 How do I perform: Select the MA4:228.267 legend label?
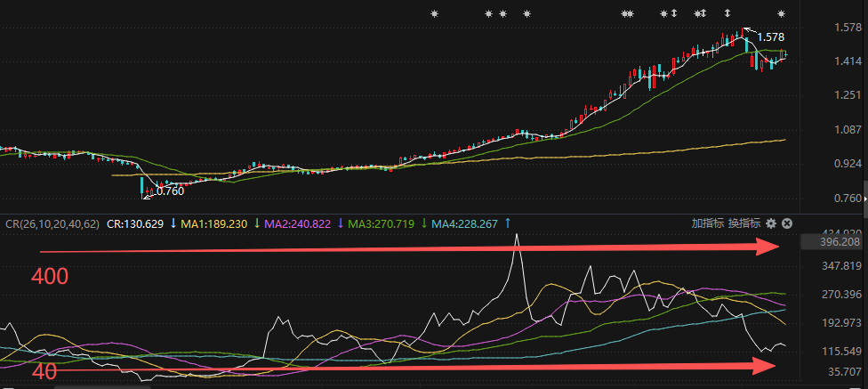(466, 223)
